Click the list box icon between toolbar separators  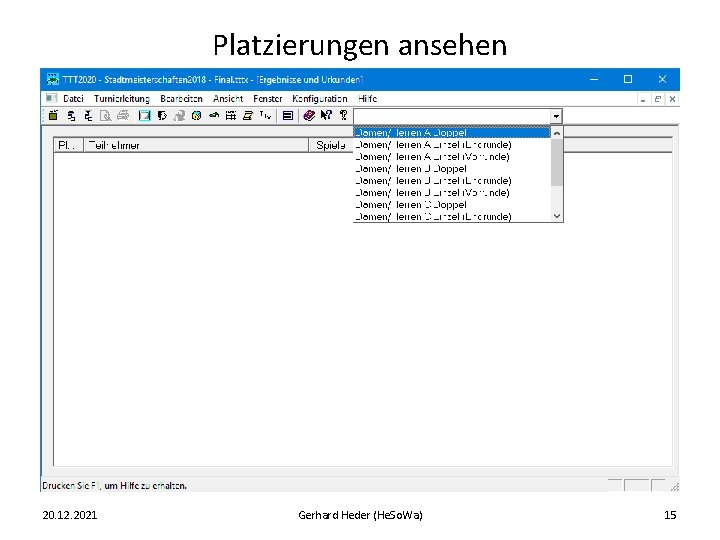coord(287,116)
